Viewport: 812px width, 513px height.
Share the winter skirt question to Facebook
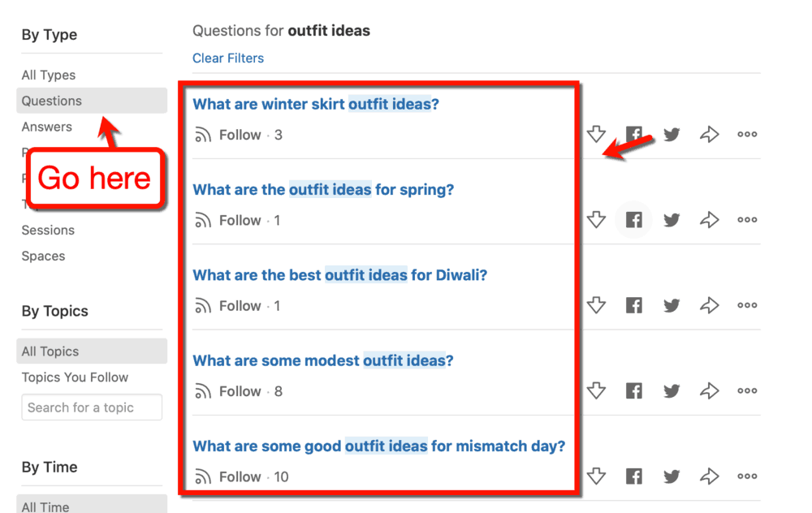coord(633,134)
